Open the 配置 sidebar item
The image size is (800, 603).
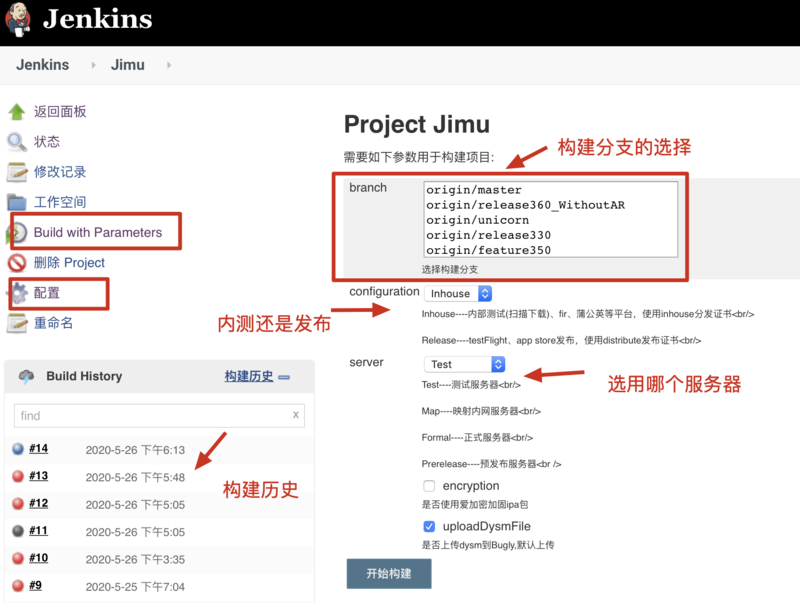[x=46, y=293]
